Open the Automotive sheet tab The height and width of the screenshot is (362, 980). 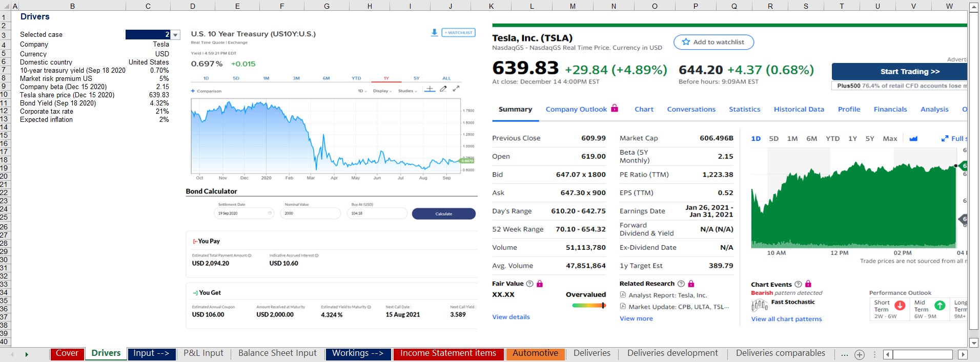(x=536, y=354)
